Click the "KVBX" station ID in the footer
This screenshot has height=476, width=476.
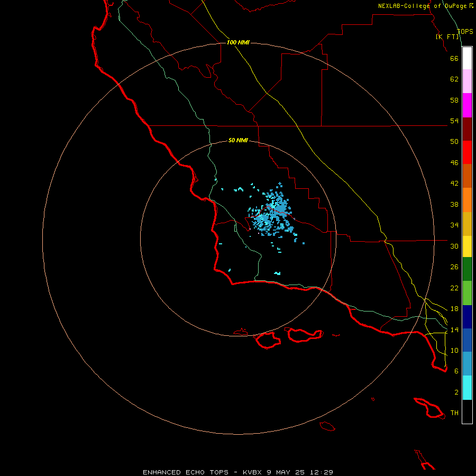pyautogui.click(x=252, y=472)
